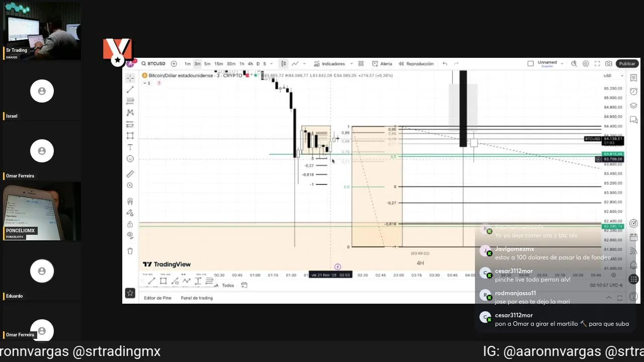Open the help center question icon
This screenshot has height=362, width=644.
tap(633, 297)
